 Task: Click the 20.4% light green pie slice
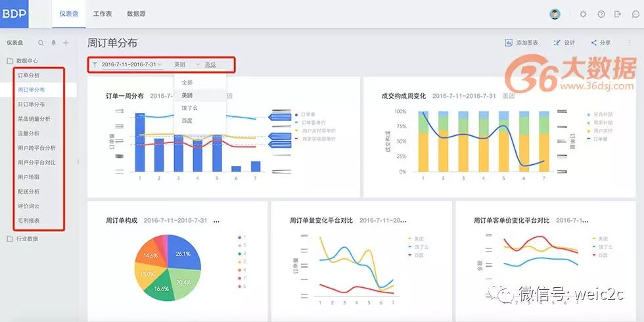[x=185, y=281]
